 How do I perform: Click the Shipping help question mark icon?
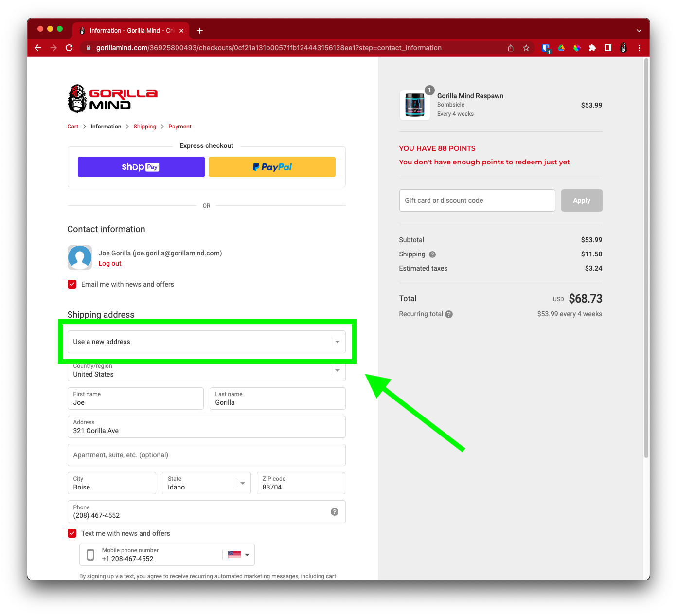click(432, 254)
